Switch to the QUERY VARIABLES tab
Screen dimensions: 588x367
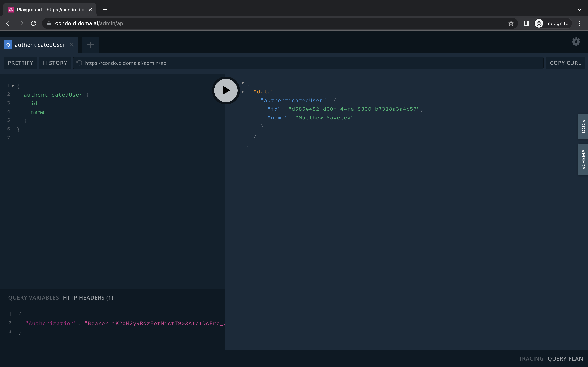coord(33,297)
